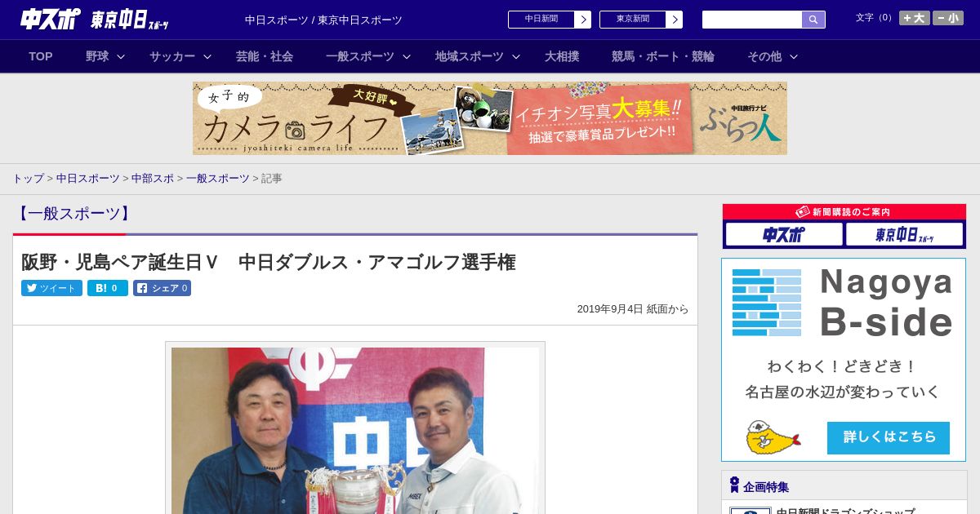
Task: Increase text size with 大 button
Action: click(915, 18)
